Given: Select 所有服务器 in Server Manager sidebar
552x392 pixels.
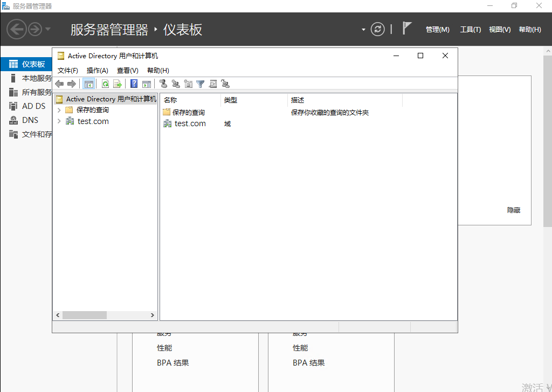Looking at the screenshot, I should 30,92.
